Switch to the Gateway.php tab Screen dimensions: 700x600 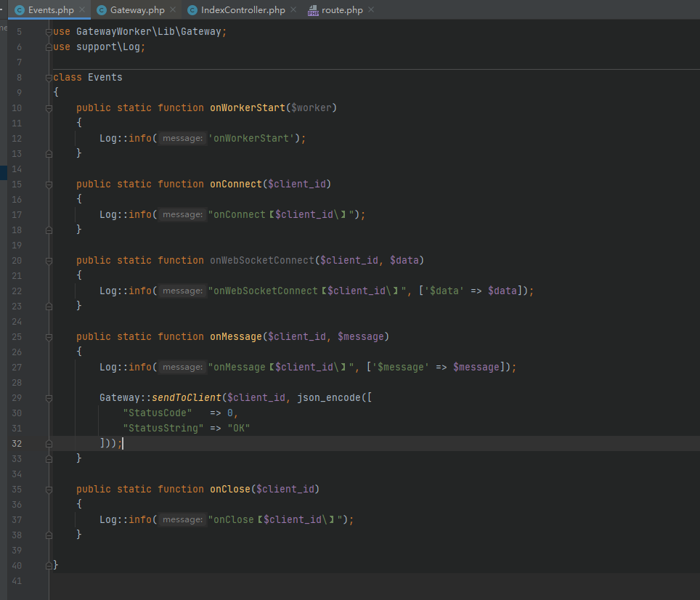[x=137, y=10]
